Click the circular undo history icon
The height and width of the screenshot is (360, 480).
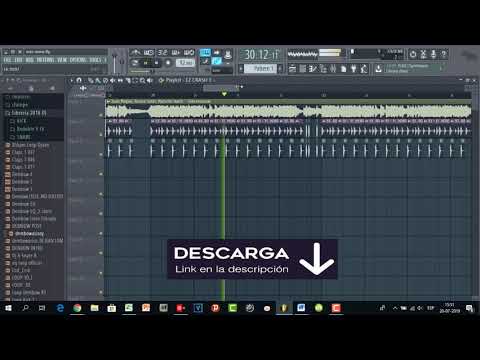413,54
